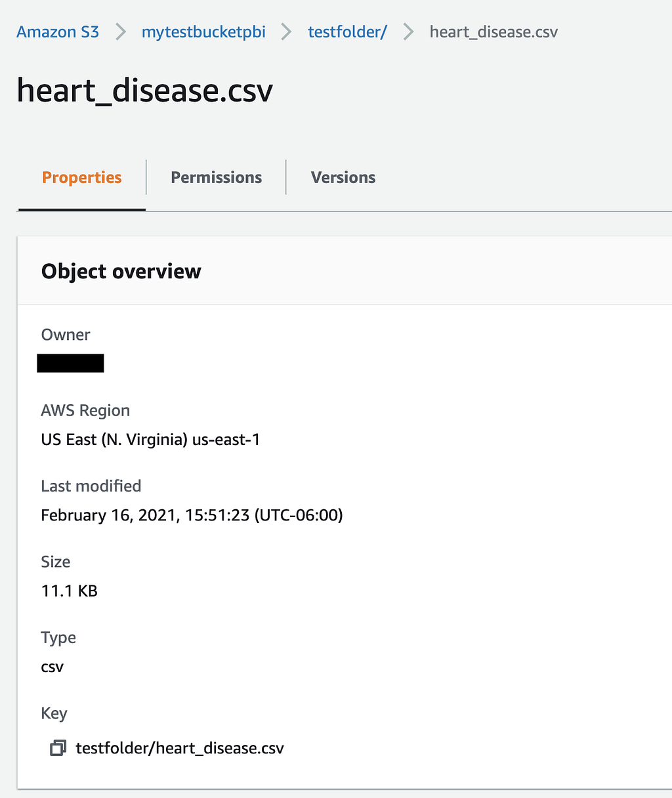Click the csv type value
Image resolution: width=672 pixels, height=798 pixels.
(x=52, y=667)
